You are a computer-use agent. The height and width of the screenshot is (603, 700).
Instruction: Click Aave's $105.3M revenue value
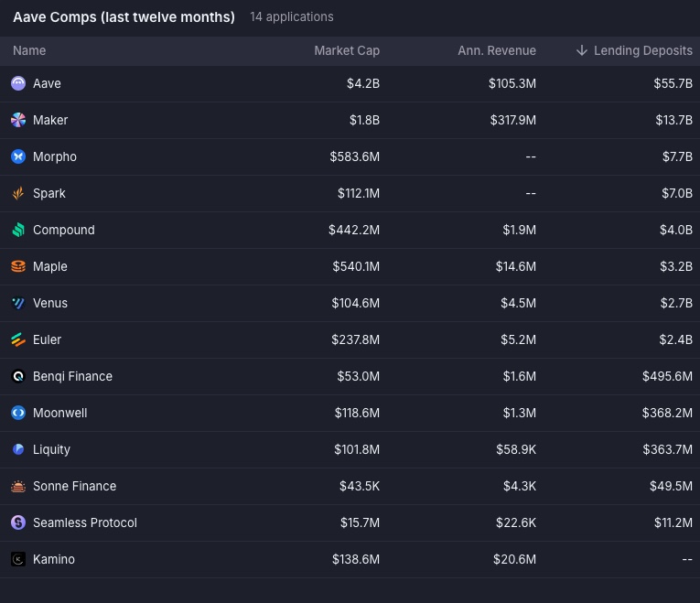coord(512,83)
